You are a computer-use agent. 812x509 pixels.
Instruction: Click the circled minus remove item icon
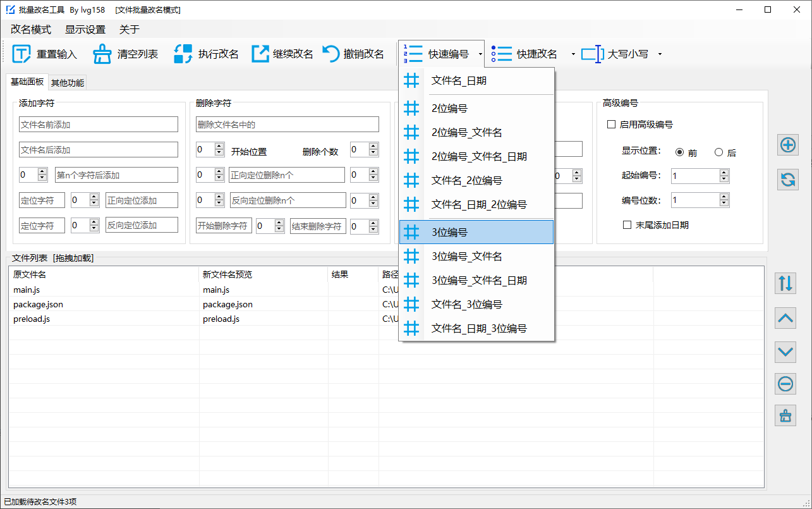785,383
